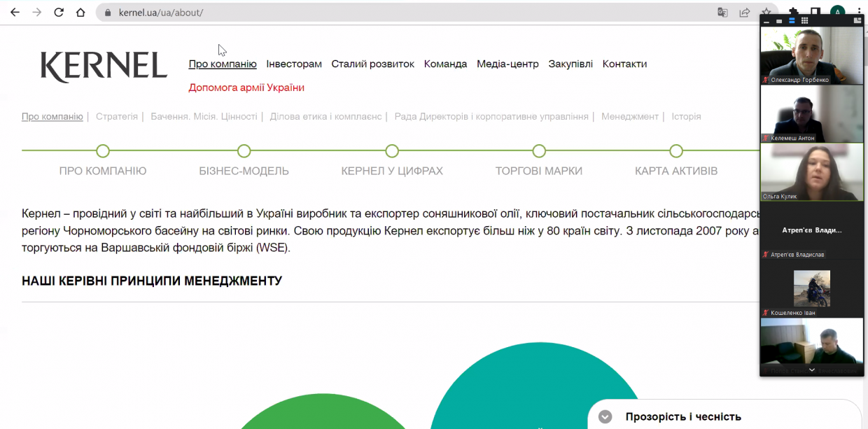Click the address bar showing kernel.ua/ua/about/
This screenshot has width=868, height=429.
(406, 13)
